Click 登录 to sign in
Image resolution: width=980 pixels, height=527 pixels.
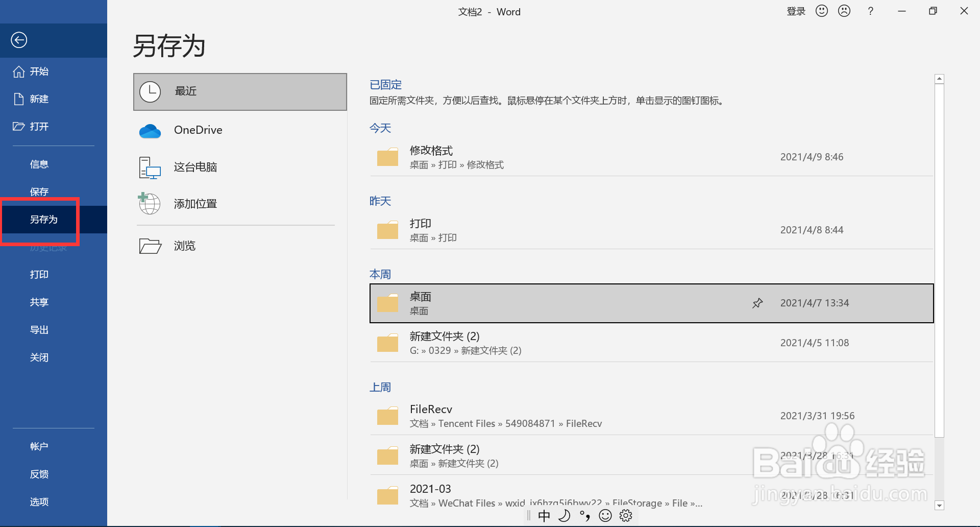(x=796, y=11)
